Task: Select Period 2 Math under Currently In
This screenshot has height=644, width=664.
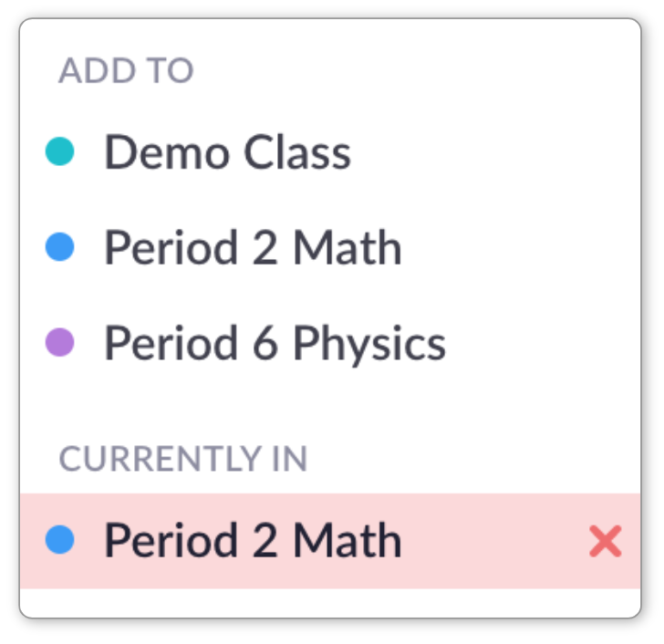Action: click(253, 542)
